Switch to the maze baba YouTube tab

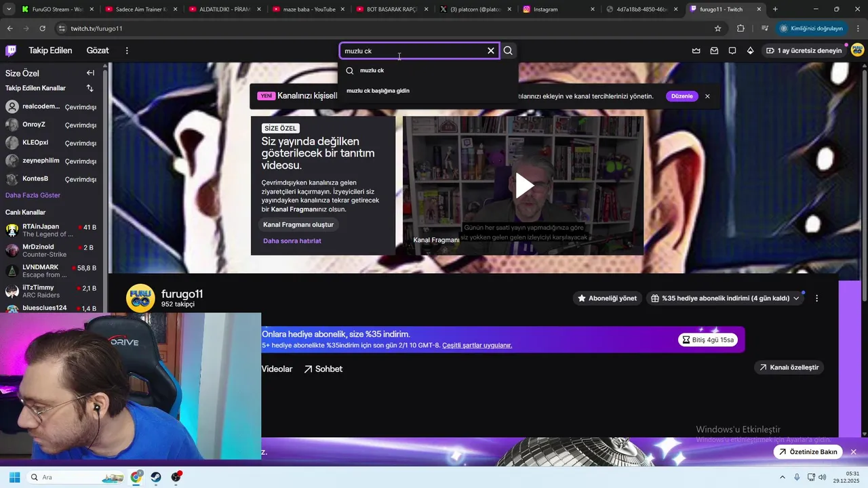pos(309,9)
